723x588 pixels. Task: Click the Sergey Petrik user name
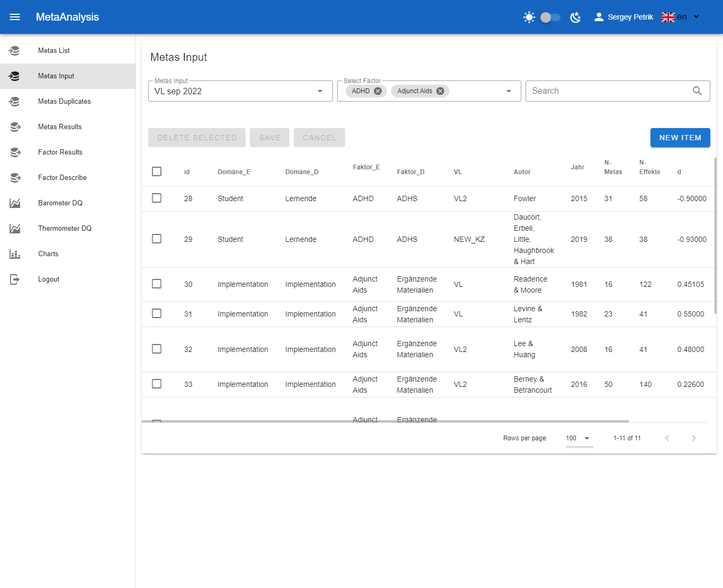[x=630, y=17]
